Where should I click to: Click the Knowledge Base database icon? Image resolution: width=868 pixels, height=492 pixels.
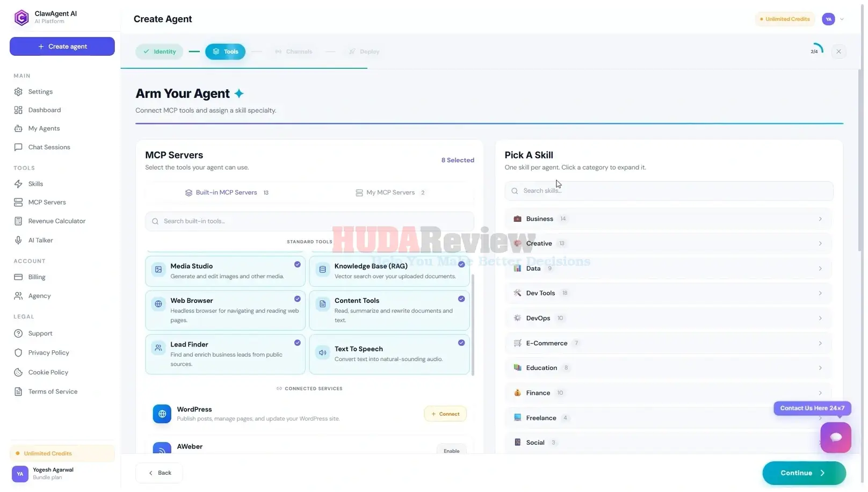pos(322,270)
